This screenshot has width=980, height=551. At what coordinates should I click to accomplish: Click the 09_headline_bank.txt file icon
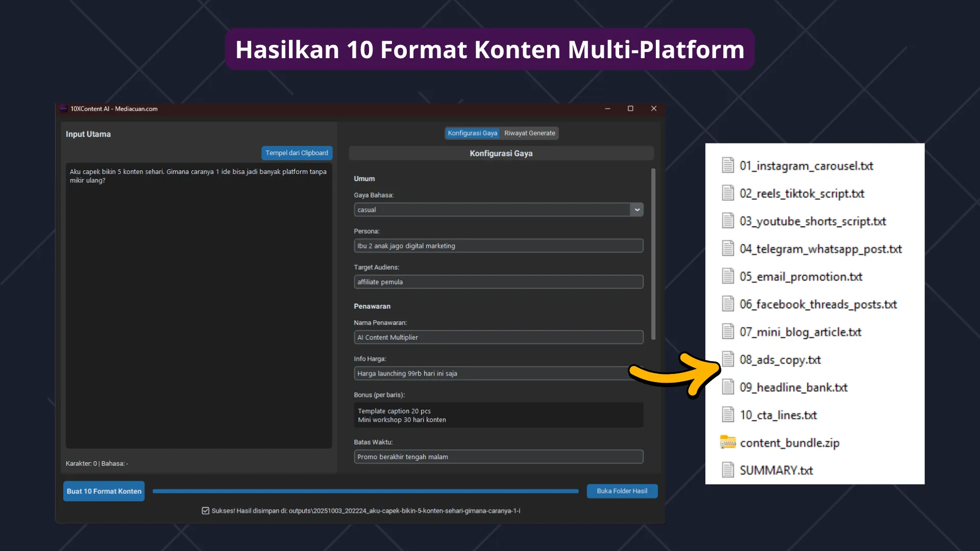[728, 387]
